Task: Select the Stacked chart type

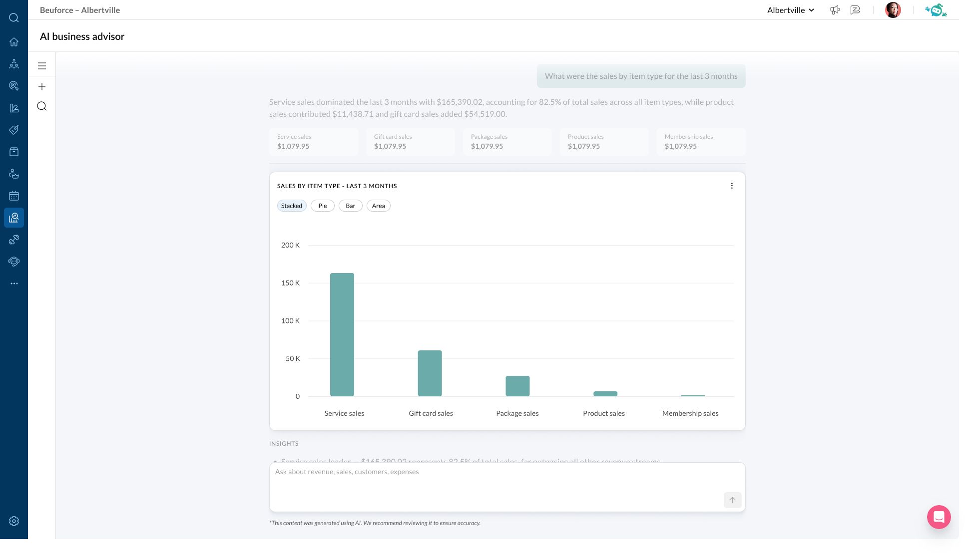Action: (x=292, y=206)
